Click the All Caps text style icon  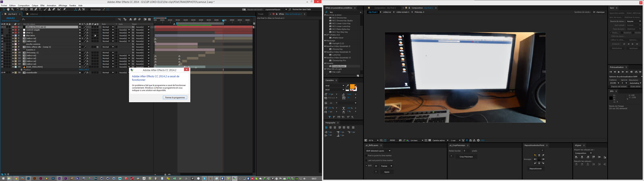[x=339, y=117]
